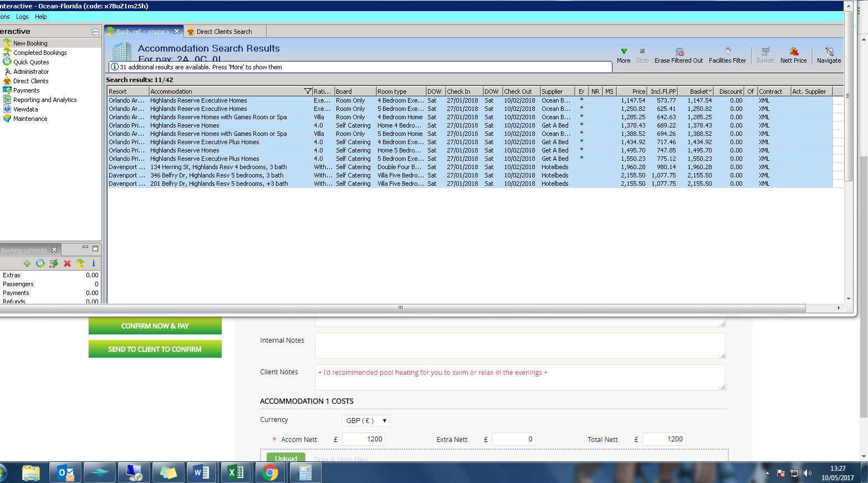Image resolution: width=868 pixels, height=483 pixels.
Task: Open Completed Bookings in the sidebar
Action: pos(40,53)
